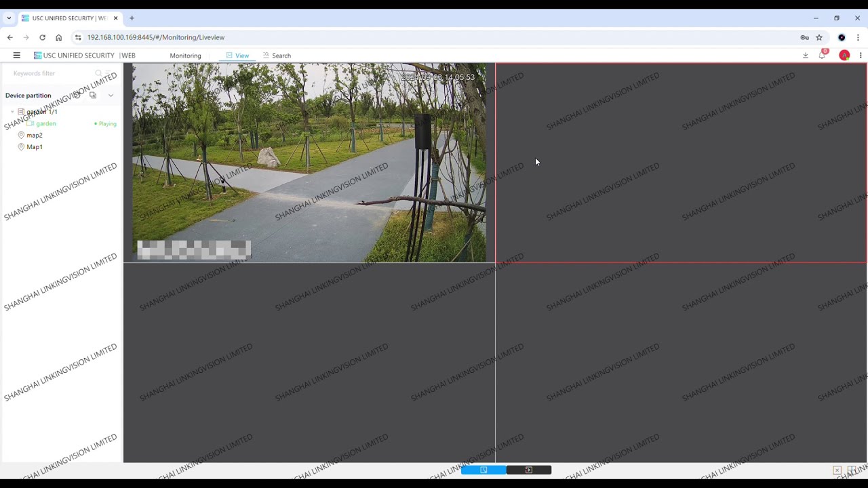Click the close all videos icon

[837, 470]
